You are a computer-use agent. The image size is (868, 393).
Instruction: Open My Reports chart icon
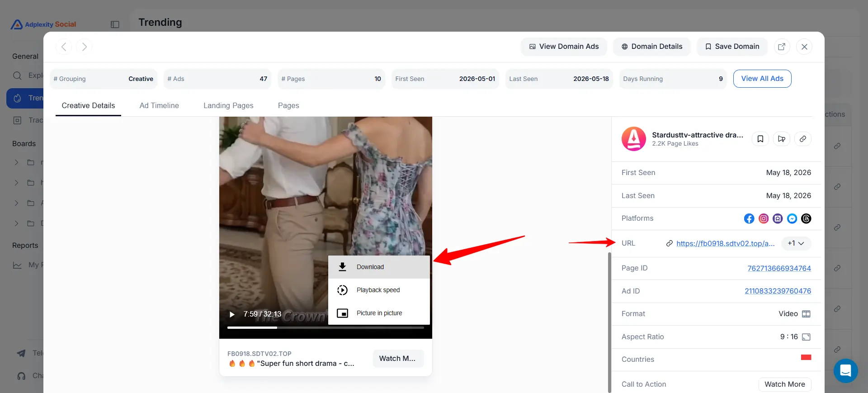17,265
